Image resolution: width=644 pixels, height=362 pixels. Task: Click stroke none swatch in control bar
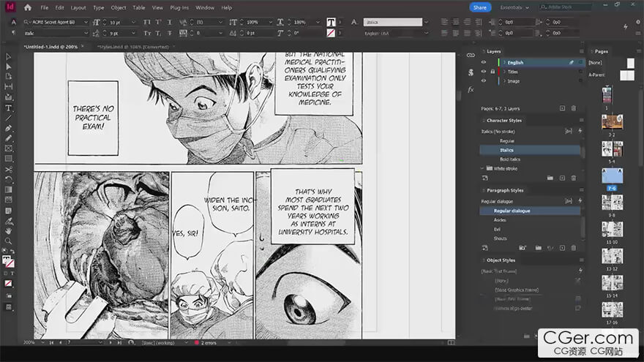pos(331,33)
